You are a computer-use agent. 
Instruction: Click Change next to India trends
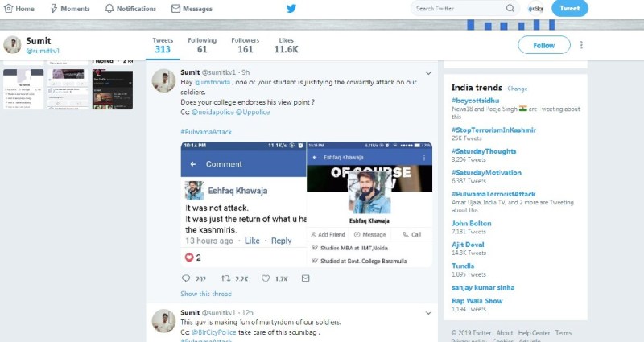click(517, 89)
